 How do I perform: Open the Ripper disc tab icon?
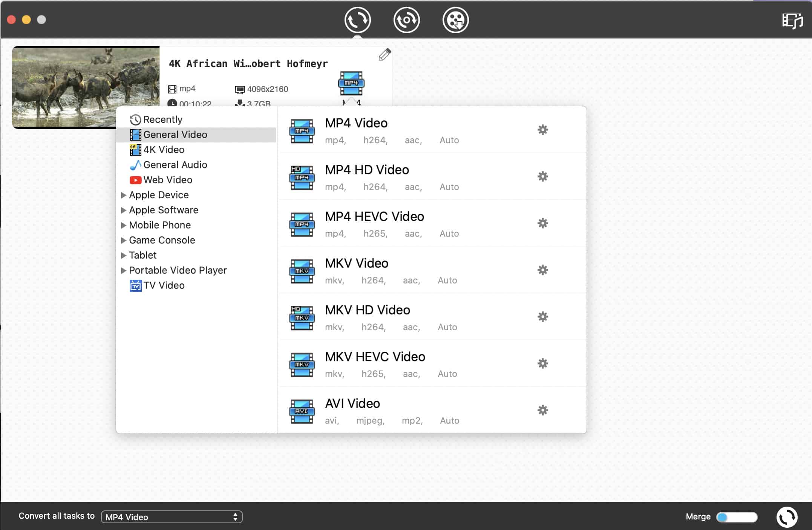[x=406, y=20]
